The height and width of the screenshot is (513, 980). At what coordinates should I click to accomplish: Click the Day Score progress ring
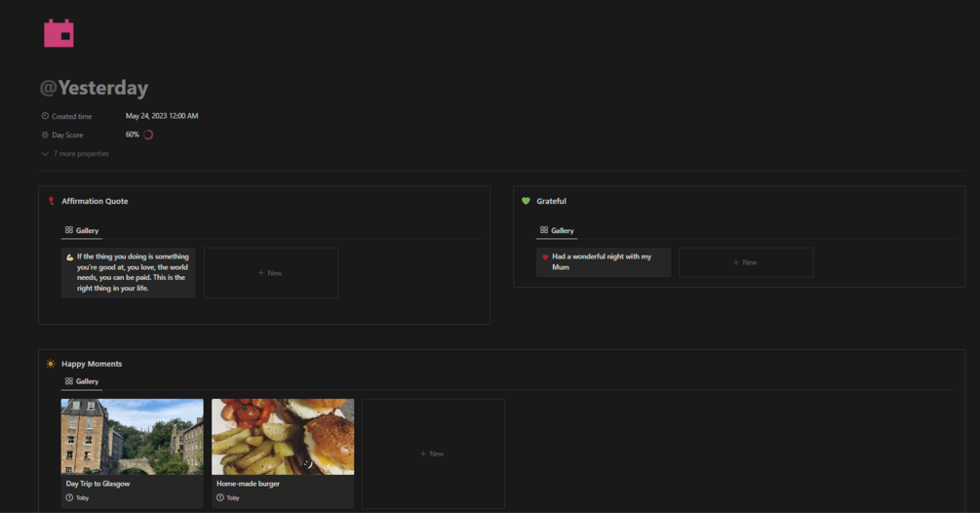coord(148,135)
